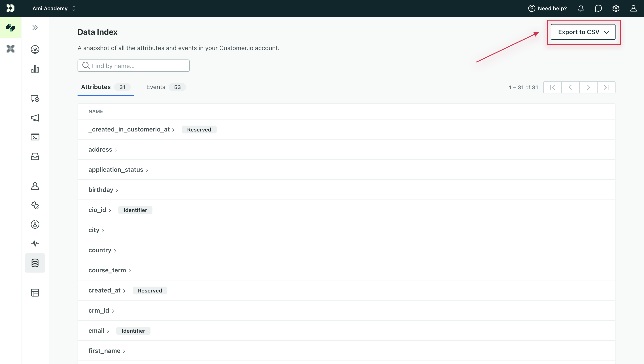This screenshot has height=364, width=644.
Task: Navigate to next page of results
Action: [588, 87]
